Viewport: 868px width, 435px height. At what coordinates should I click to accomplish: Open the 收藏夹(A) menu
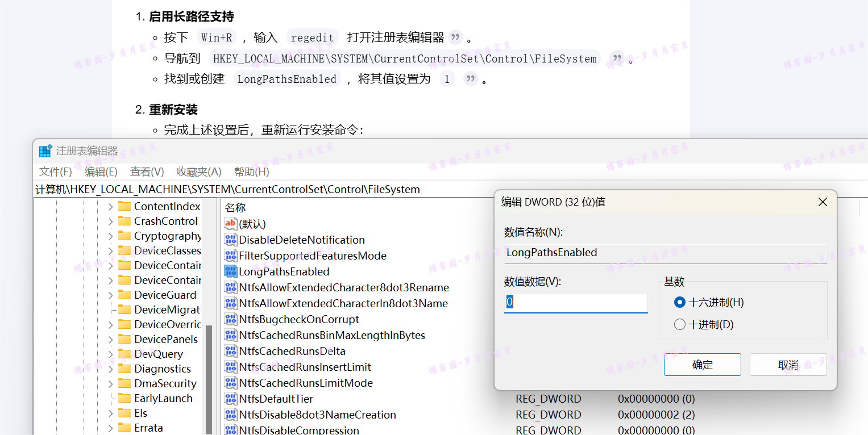199,172
